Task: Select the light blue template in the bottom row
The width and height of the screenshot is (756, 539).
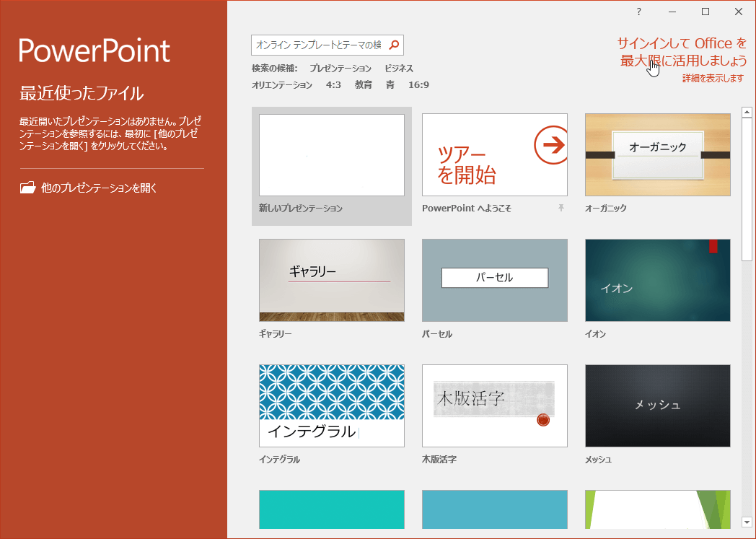Action: (495, 509)
